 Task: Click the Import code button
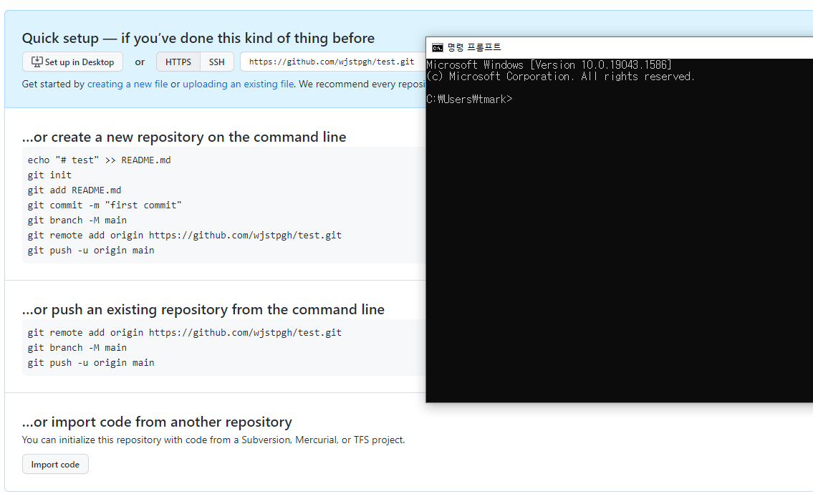click(x=55, y=464)
